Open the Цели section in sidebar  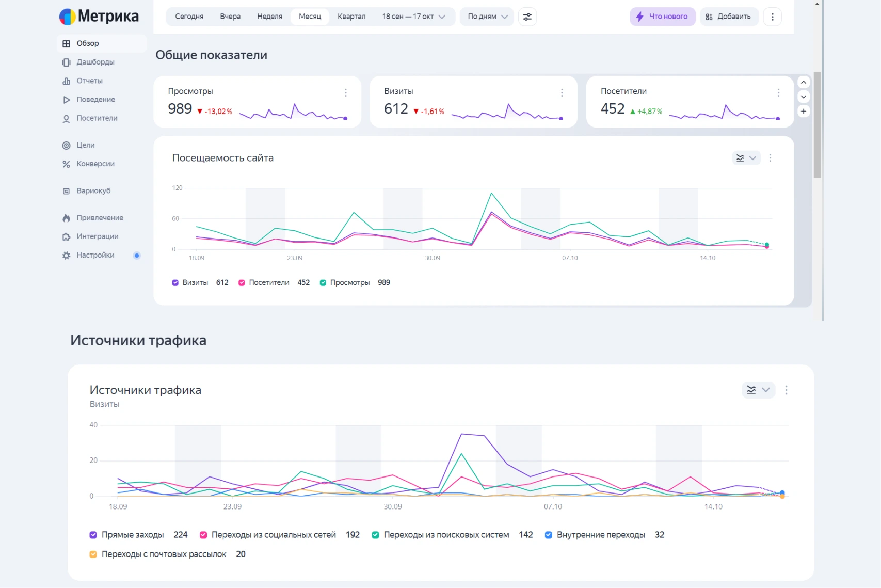(x=86, y=145)
